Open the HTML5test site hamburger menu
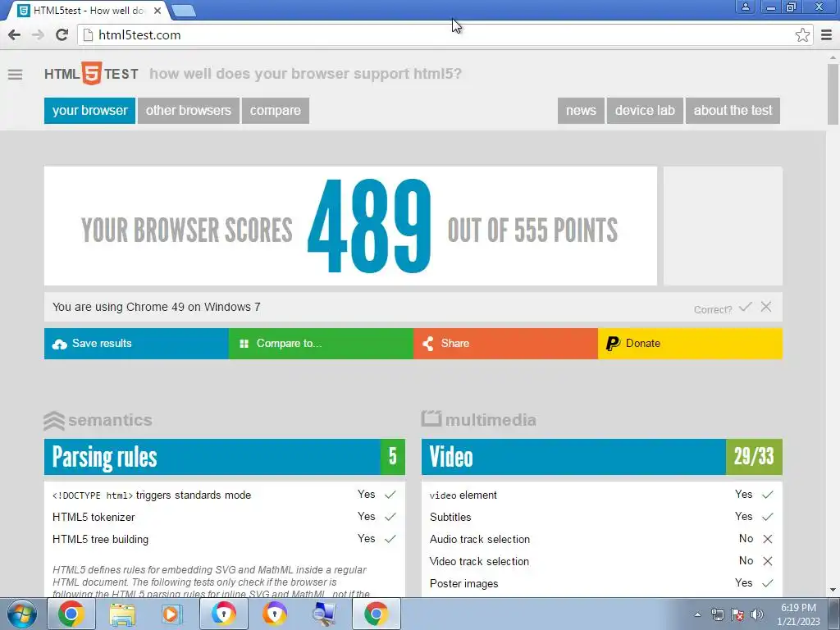 pyautogui.click(x=15, y=75)
